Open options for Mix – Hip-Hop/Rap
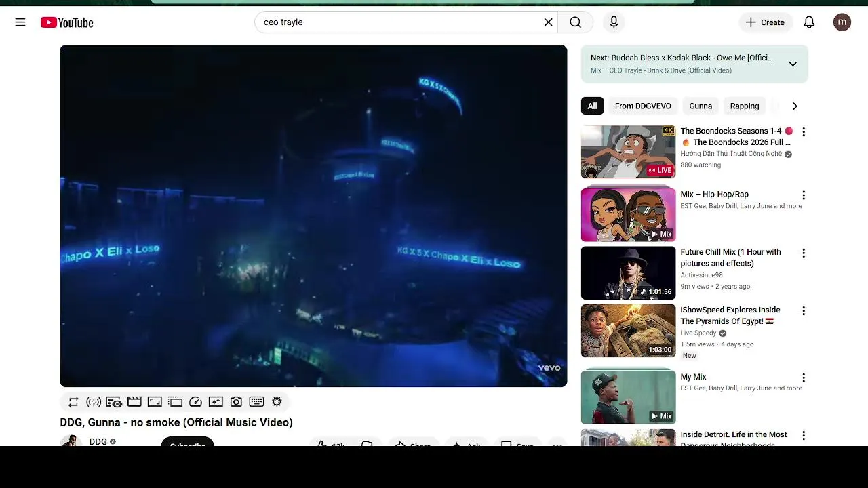868x488 pixels. [x=804, y=195]
